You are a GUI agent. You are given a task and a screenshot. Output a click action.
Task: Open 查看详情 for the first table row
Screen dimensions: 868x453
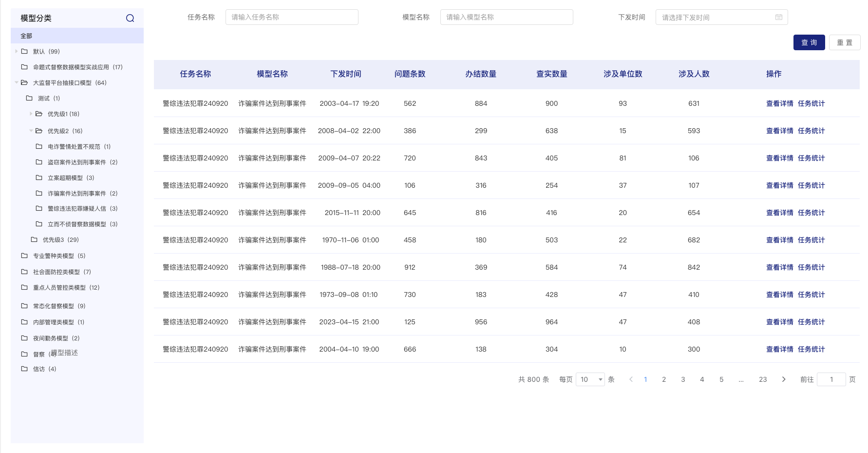pos(779,103)
